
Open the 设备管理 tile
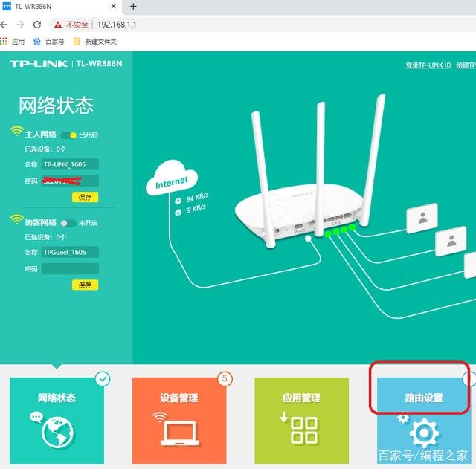[x=179, y=421]
